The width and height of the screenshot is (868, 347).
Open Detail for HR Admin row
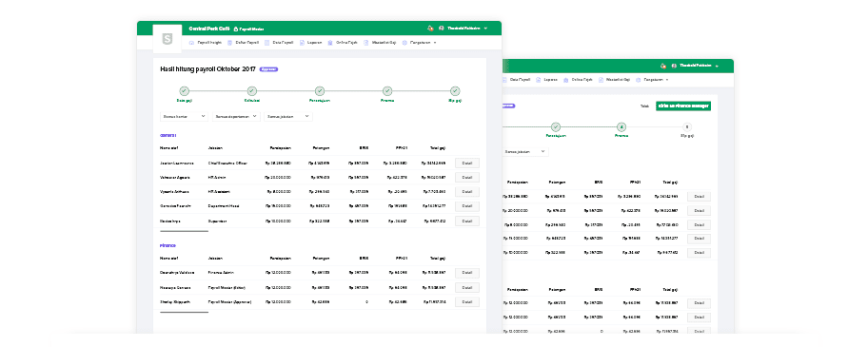click(x=467, y=178)
